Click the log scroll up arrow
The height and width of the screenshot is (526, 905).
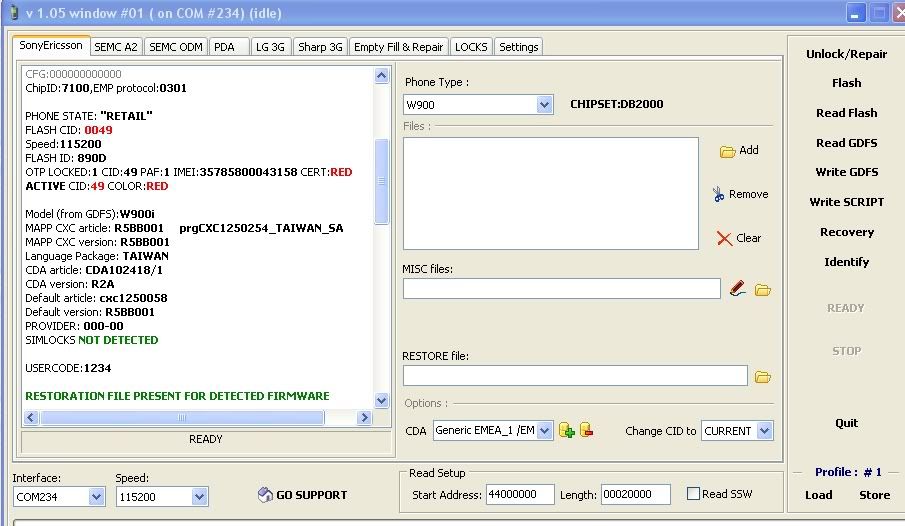(382, 76)
